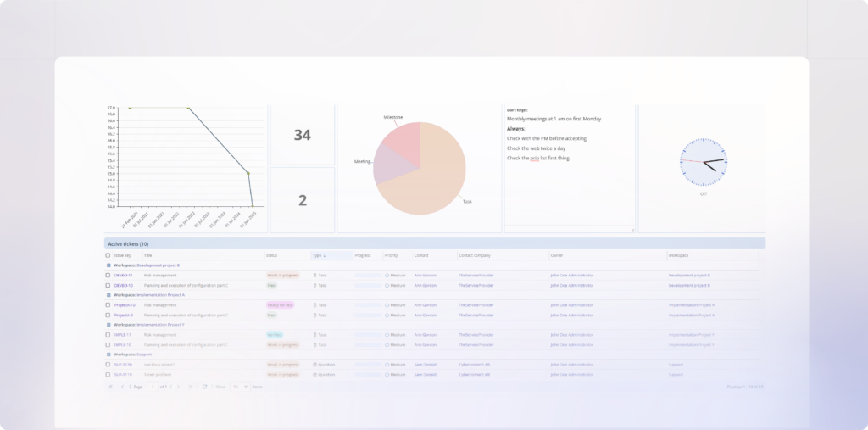Click the CET analog clock widget

click(704, 162)
